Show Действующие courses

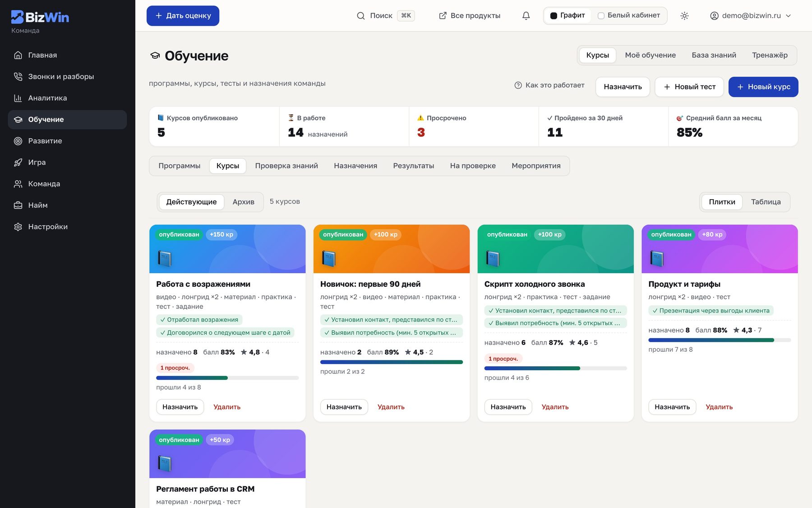(x=191, y=202)
